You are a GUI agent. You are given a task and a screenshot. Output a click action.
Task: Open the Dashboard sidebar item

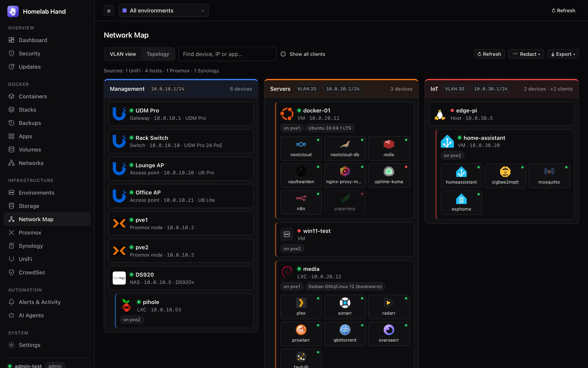point(47,40)
